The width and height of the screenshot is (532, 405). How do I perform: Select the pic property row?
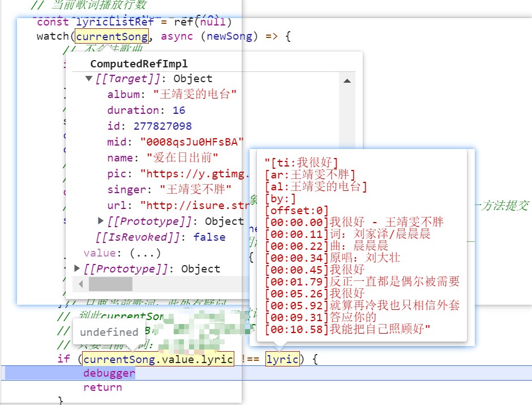click(178, 174)
